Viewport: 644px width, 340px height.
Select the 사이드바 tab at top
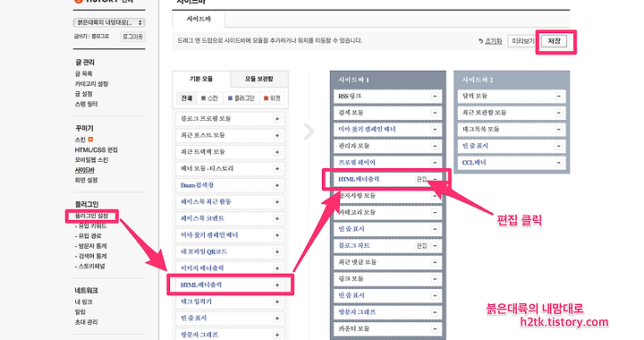click(x=199, y=19)
